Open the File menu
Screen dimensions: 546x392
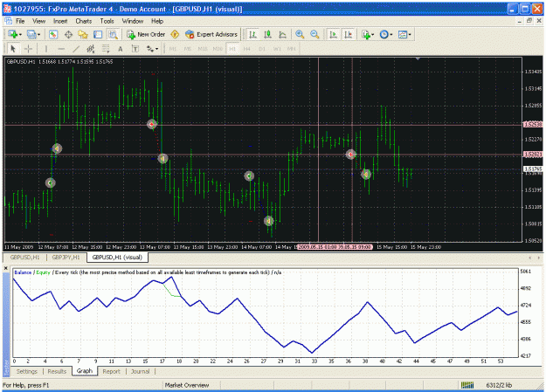[x=20, y=21]
